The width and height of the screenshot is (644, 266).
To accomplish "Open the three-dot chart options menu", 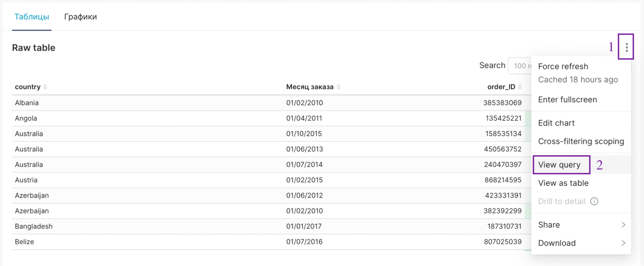I will (626, 47).
